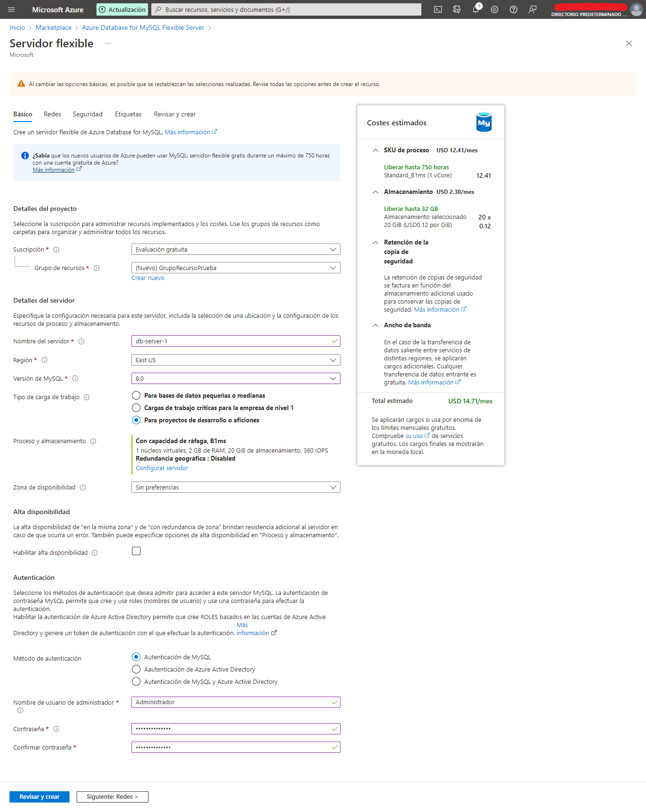This screenshot has width=646, height=812.
Task: Click the info icon next to Proceso y almacenamiento
Action: (x=93, y=441)
